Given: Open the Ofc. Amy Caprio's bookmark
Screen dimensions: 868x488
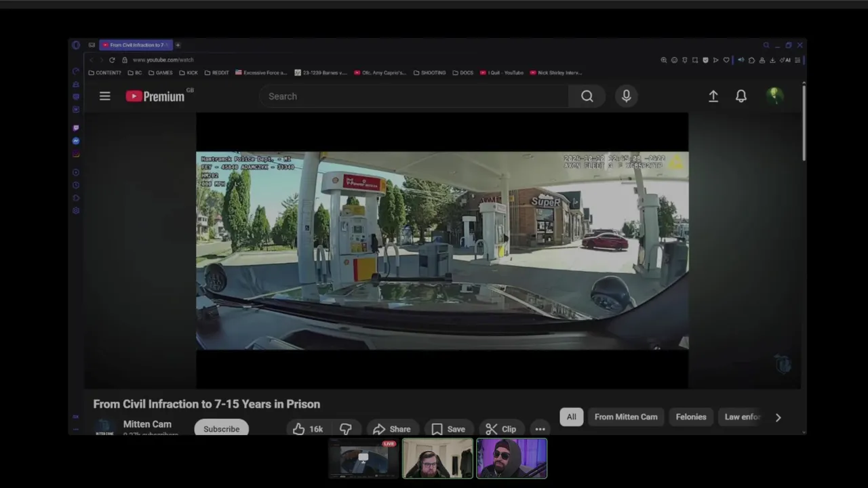Looking at the screenshot, I should click(x=380, y=73).
